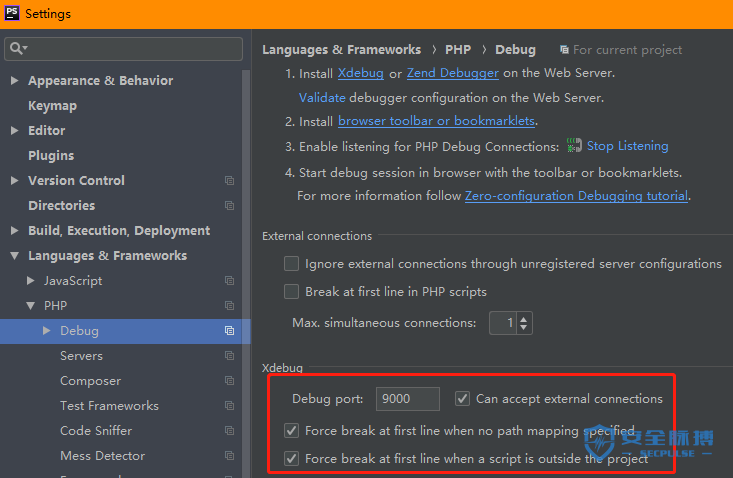Enable Ignore external connections through unregistered servers
Screen dimensions: 733x478
point(291,264)
